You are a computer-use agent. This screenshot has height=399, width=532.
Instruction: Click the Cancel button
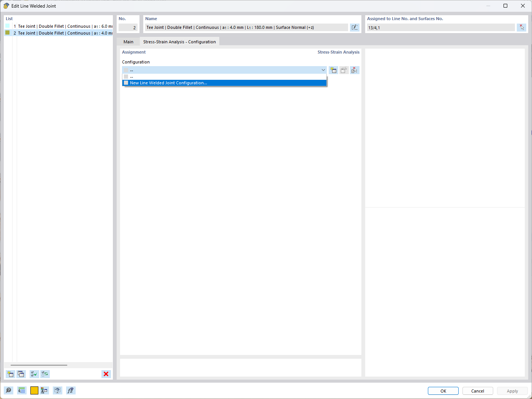coord(478,391)
